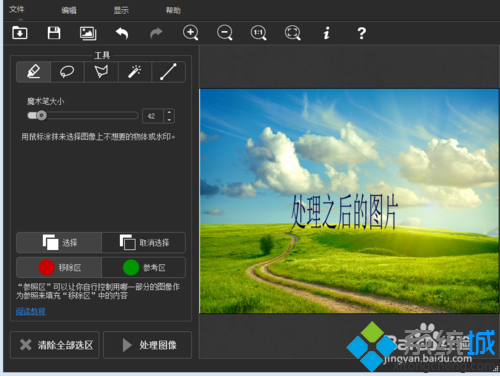The width and height of the screenshot is (500, 376).
Task: Switch to 取消选择 mode
Action: pyautogui.click(x=143, y=242)
